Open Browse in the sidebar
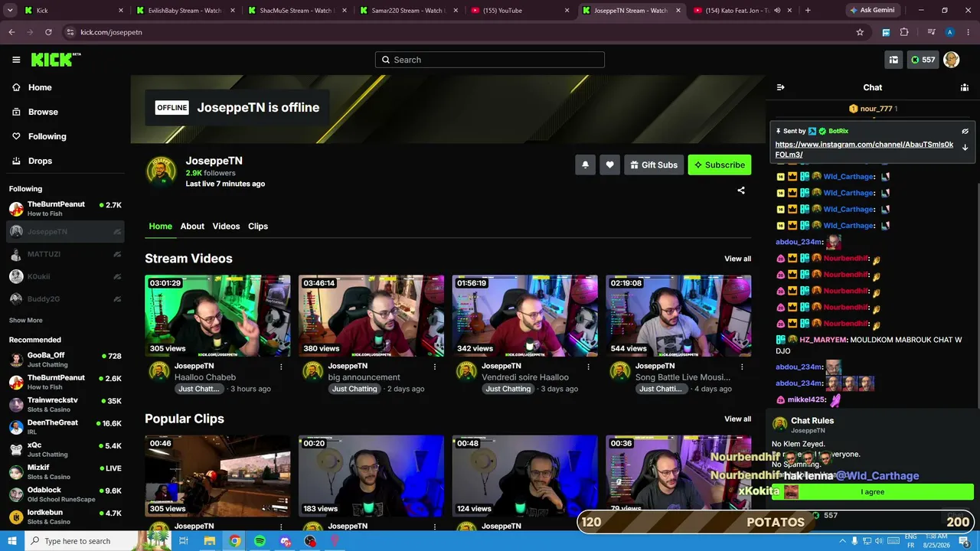 pyautogui.click(x=43, y=112)
